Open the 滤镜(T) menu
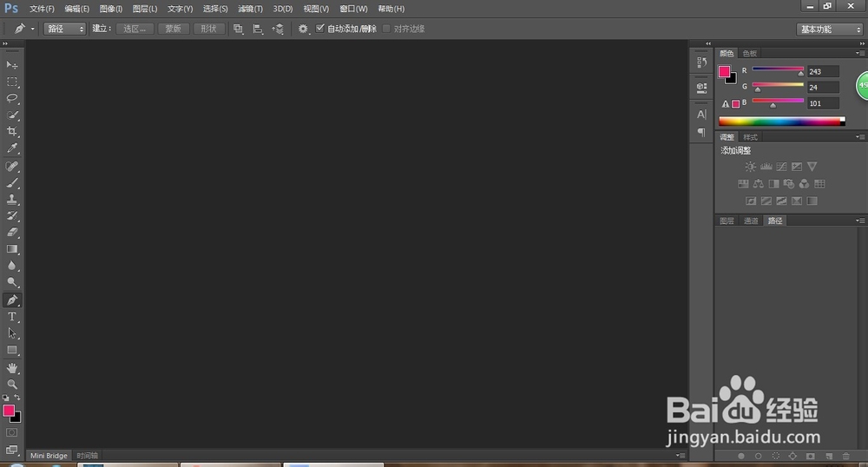 pos(250,9)
